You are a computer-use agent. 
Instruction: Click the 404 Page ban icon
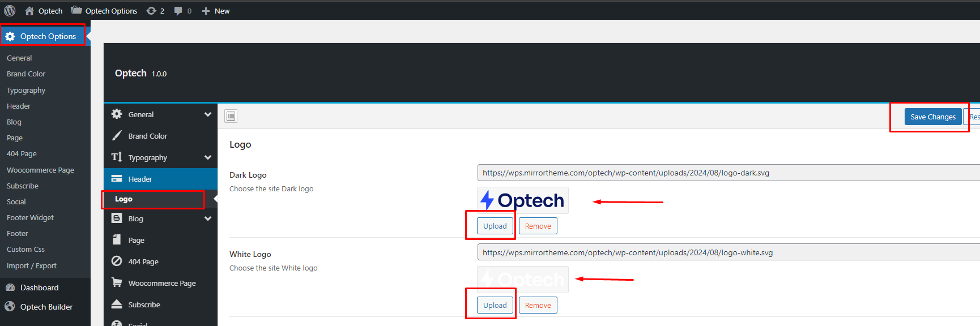117,261
